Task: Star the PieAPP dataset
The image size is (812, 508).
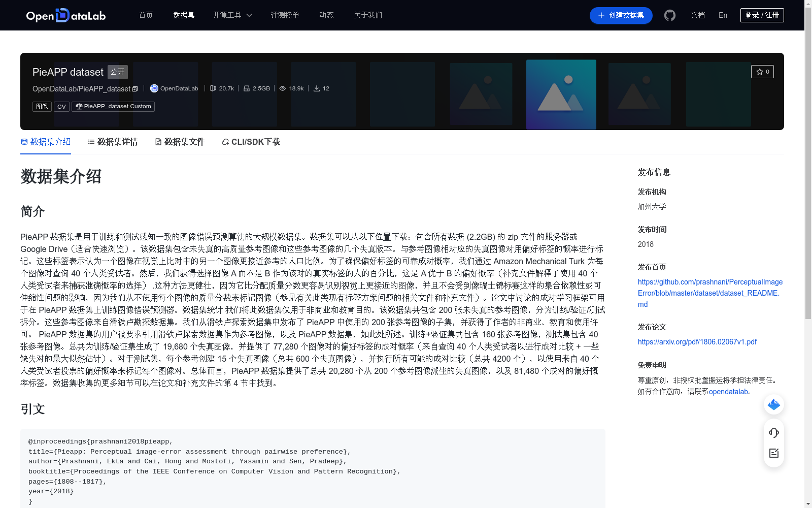Action: coord(762,72)
